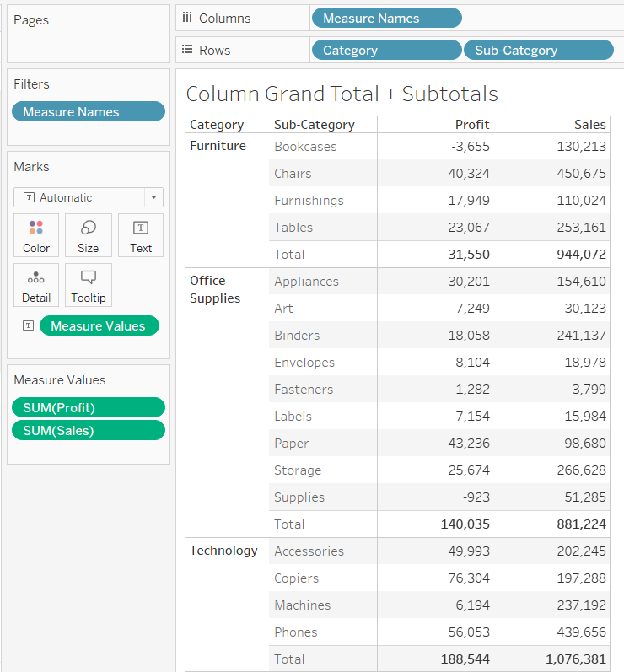Click the worksheet title Column Grand Total + Subtotals
Screen dimensions: 624x672
[342, 94]
